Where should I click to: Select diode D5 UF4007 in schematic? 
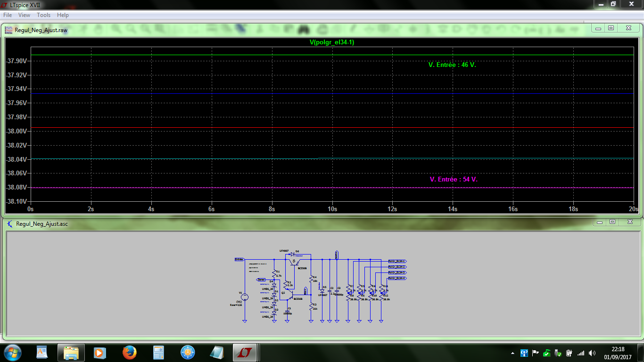[322, 291]
